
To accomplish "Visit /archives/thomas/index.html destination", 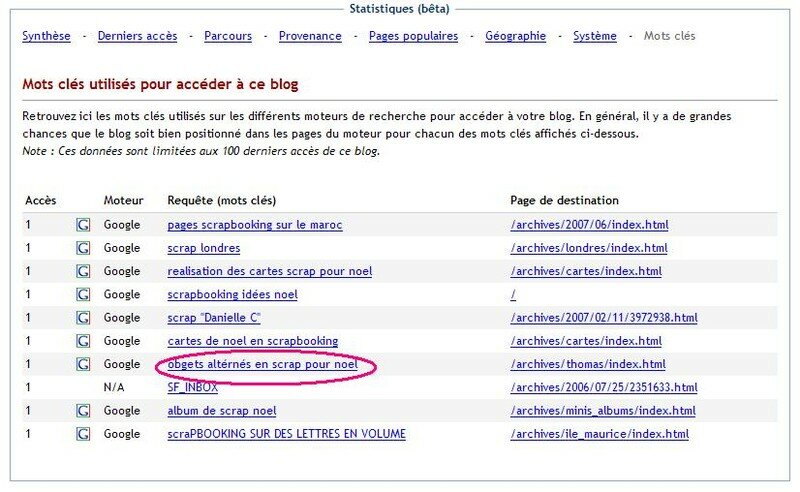I will click(x=588, y=364).
